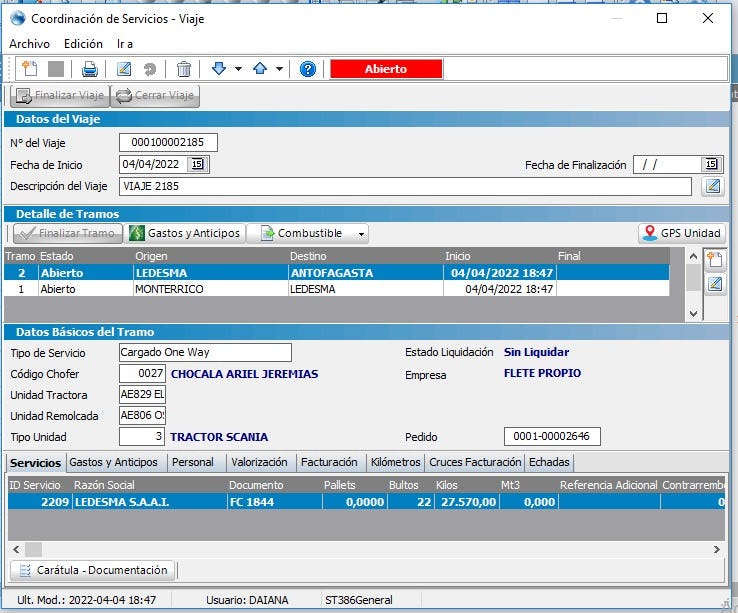The width and height of the screenshot is (738, 613).
Task: Click the Unidad Tractora field
Action: click(142, 394)
